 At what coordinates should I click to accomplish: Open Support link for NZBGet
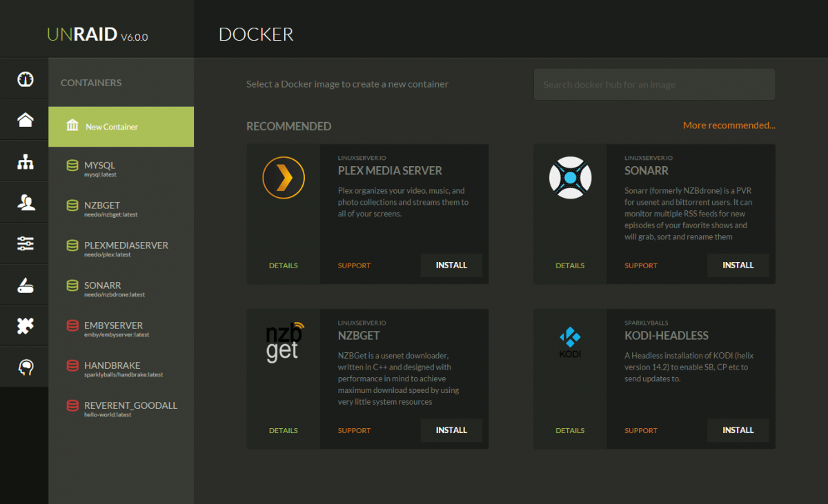pos(354,430)
